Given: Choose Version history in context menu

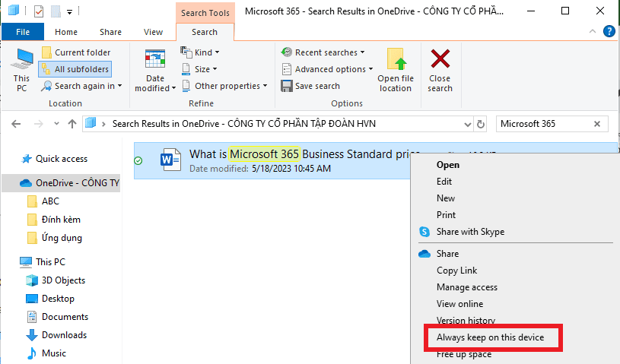Looking at the screenshot, I should (x=466, y=320).
